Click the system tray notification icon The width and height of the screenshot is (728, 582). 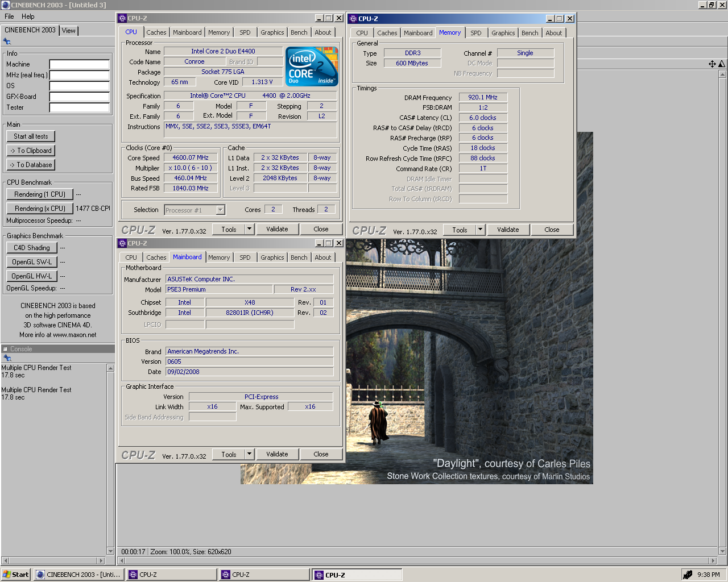[688, 575]
